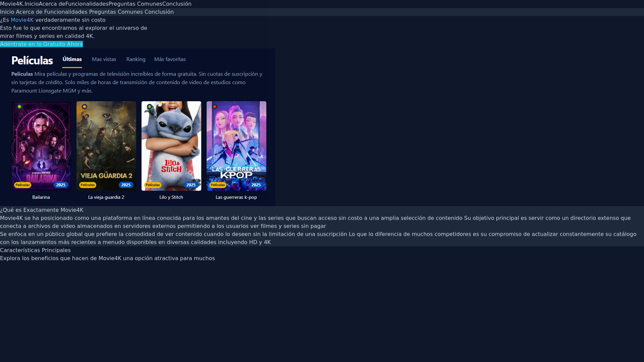Viewport: 644px width, 362px height.
Task: Click the green status dot on Lilo & Stitch poster
Action: [x=150, y=107]
